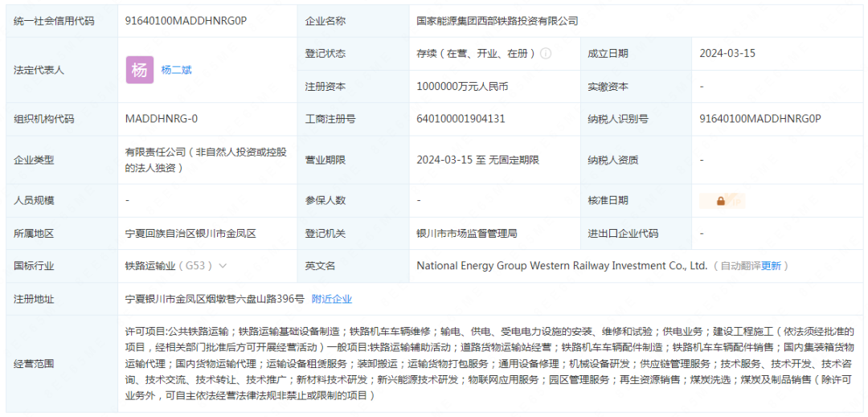Click the purple 杨 avatar icon
Image resolution: width=868 pixels, height=417 pixels.
coord(140,70)
